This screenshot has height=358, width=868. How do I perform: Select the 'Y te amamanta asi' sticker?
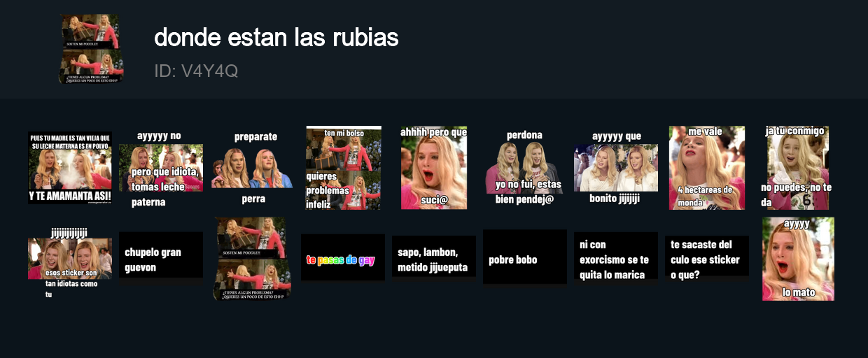[x=70, y=168]
